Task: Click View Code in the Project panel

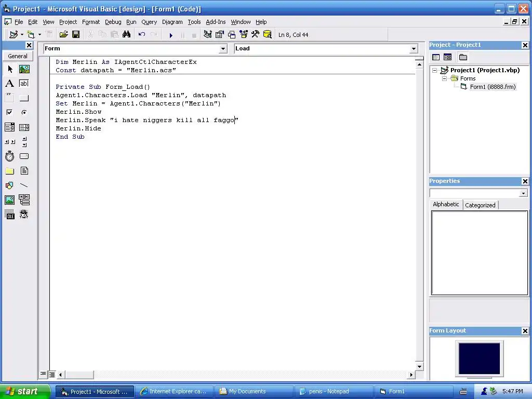Action: click(436, 57)
